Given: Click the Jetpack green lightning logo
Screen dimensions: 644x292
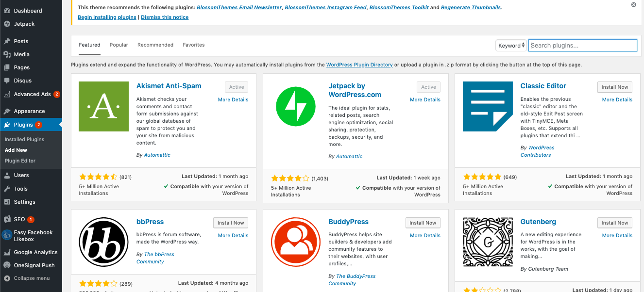Looking at the screenshot, I should [296, 106].
